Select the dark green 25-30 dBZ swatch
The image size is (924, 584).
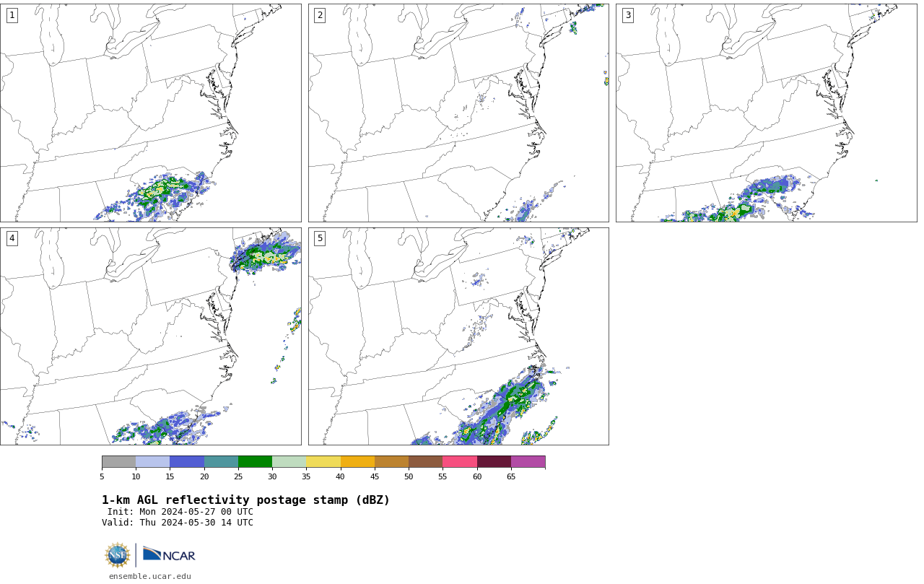click(255, 462)
